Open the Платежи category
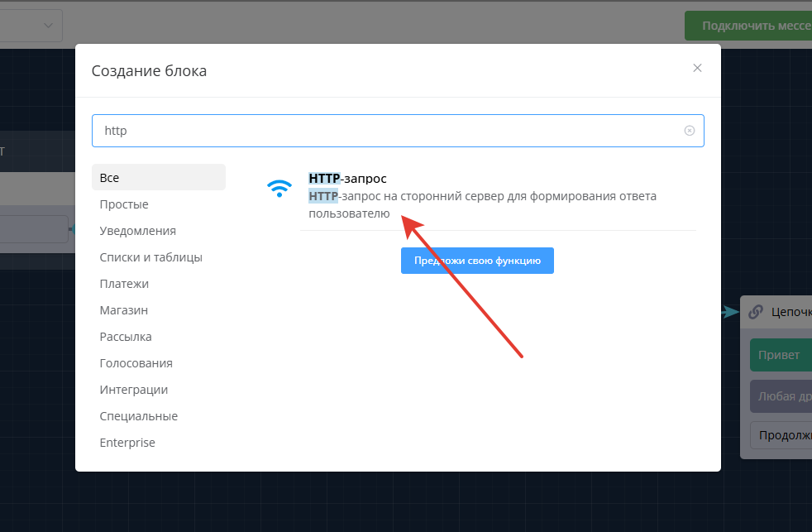This screenshot has width=812, height=532. [124, 284]
